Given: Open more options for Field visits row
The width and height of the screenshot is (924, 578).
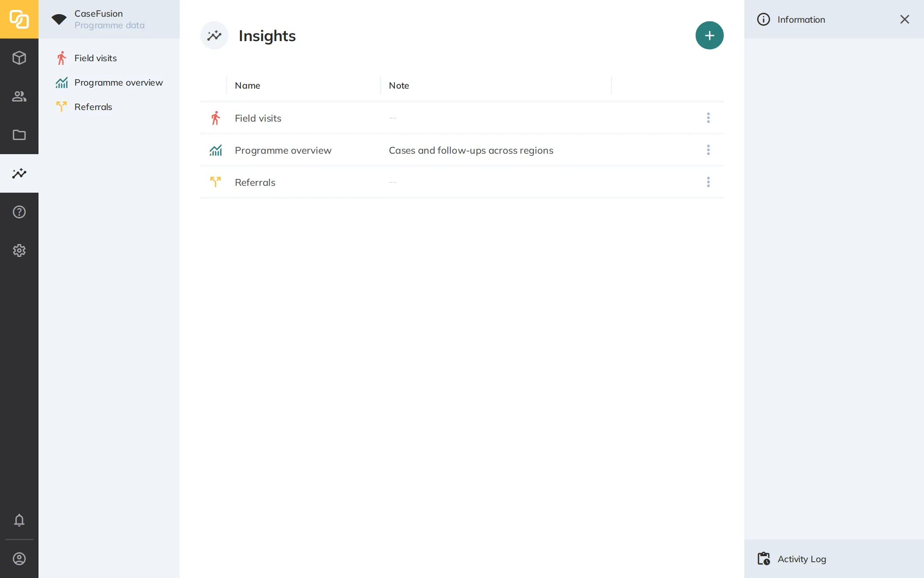Looking at the screenshot, I should point(708,118).
